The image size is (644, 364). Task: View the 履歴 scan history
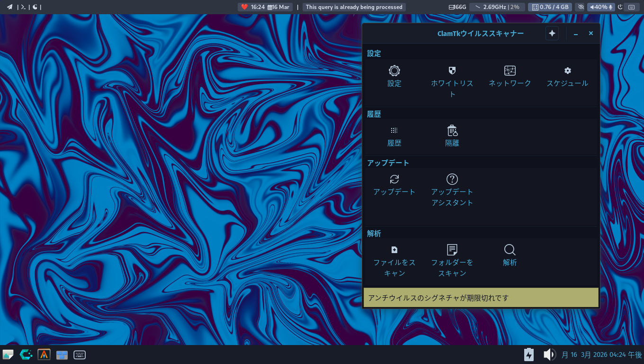click(394, 136)
